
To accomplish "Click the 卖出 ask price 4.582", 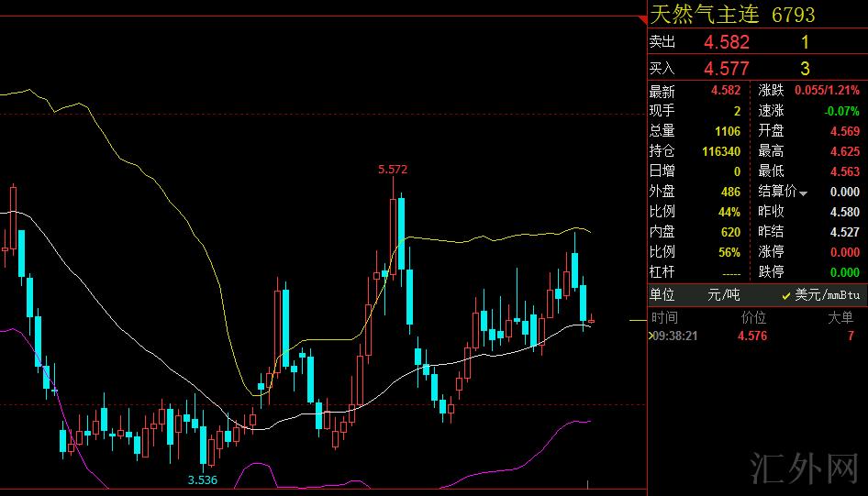I will coord(726,42).
